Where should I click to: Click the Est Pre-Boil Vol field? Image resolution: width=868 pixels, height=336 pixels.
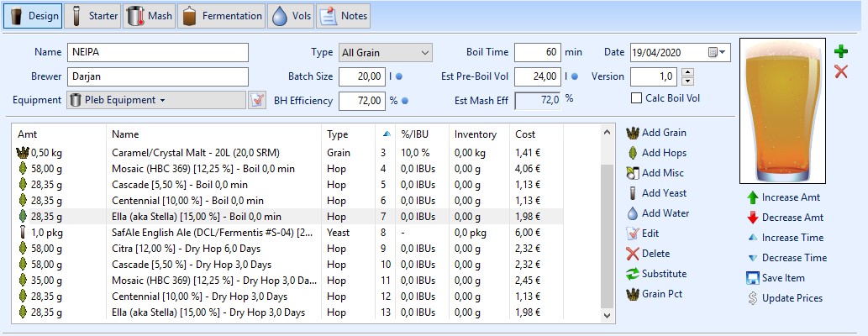pyautogui.click(x=538, y=76)
